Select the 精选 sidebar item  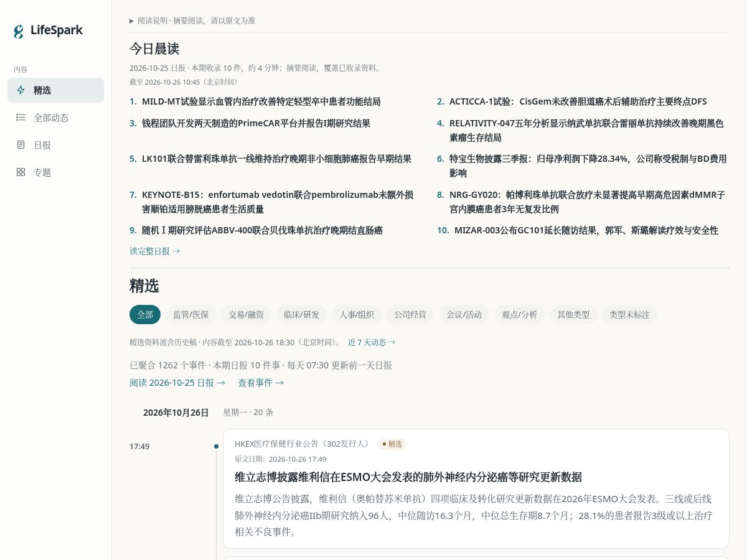(55, 90)
